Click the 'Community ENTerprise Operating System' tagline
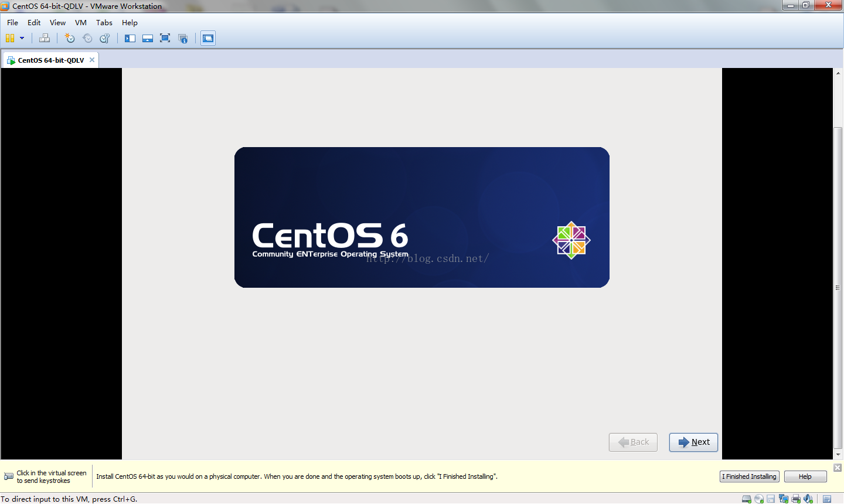 330,254
